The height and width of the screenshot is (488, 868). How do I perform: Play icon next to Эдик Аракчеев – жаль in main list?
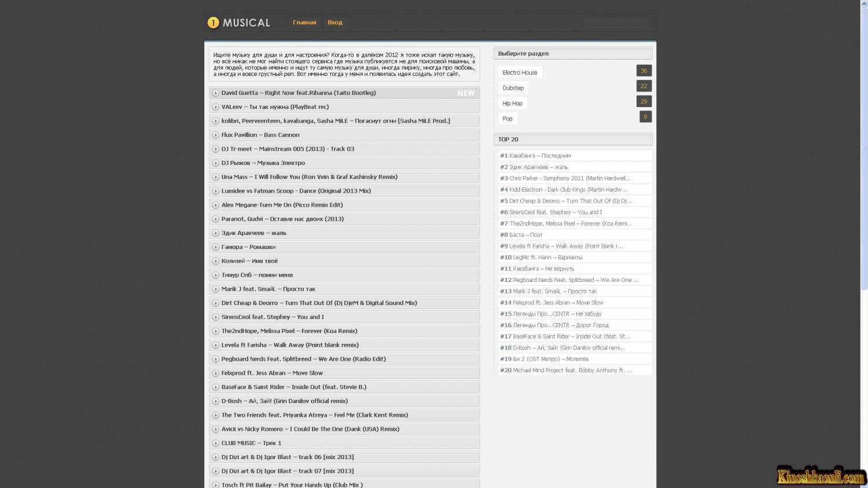coord(215,233)
